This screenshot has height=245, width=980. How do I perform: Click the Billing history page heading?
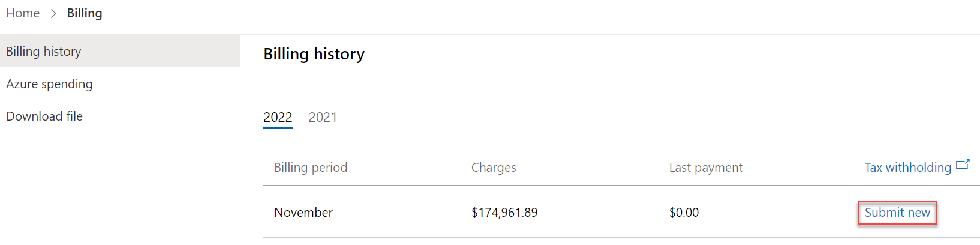[314, 54]
